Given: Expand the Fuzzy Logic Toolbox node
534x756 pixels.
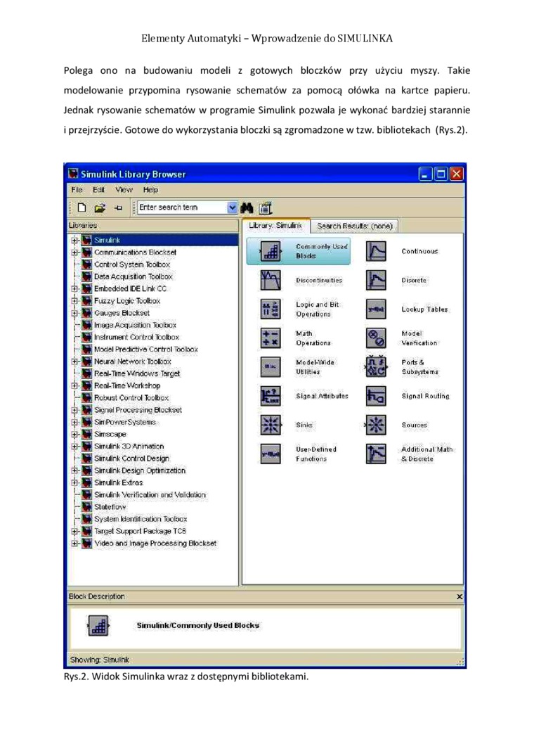Looking at the screenshot, I should click(74, 301).
